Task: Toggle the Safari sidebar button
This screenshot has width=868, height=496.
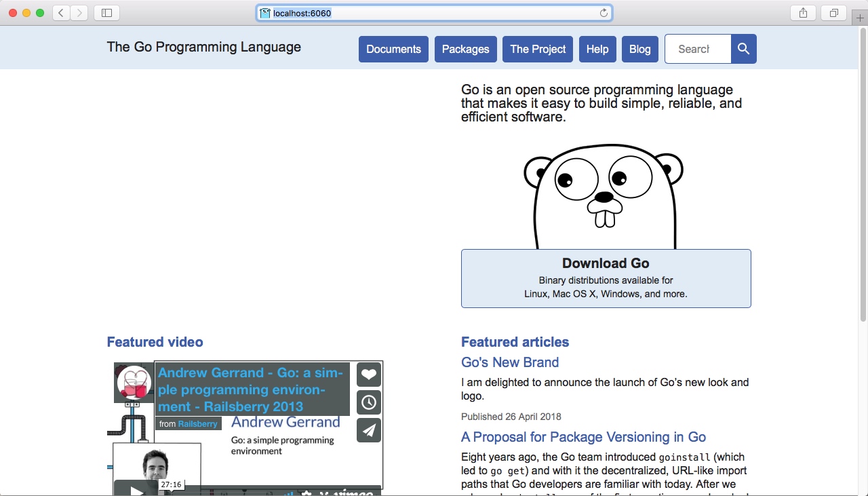Action: (106, 13)
